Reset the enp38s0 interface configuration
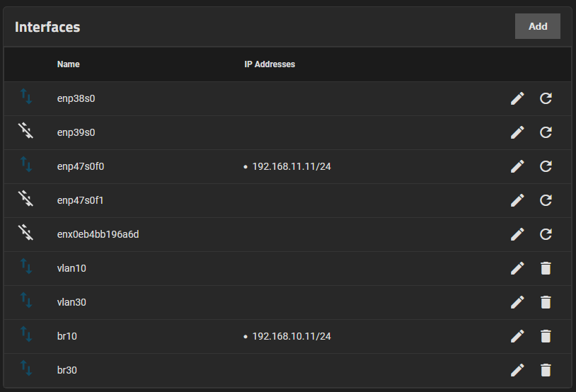Viewport: 576px width, 392px height. pos(546,98)
